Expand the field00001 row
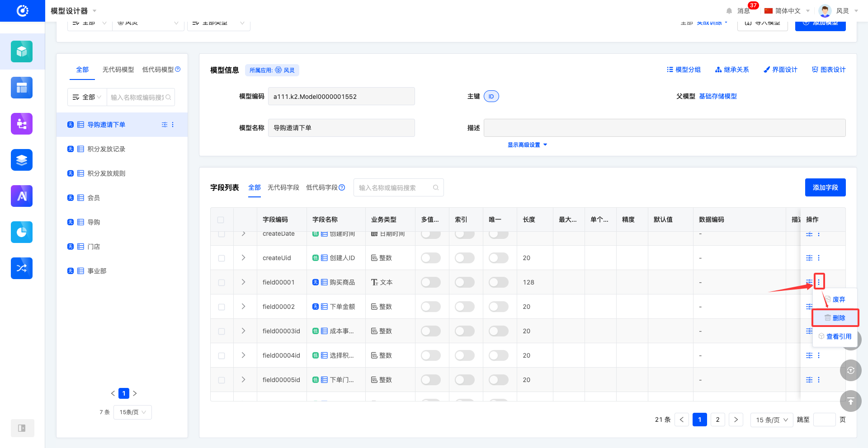The image size is (868, 448). [x=243, y=282]
